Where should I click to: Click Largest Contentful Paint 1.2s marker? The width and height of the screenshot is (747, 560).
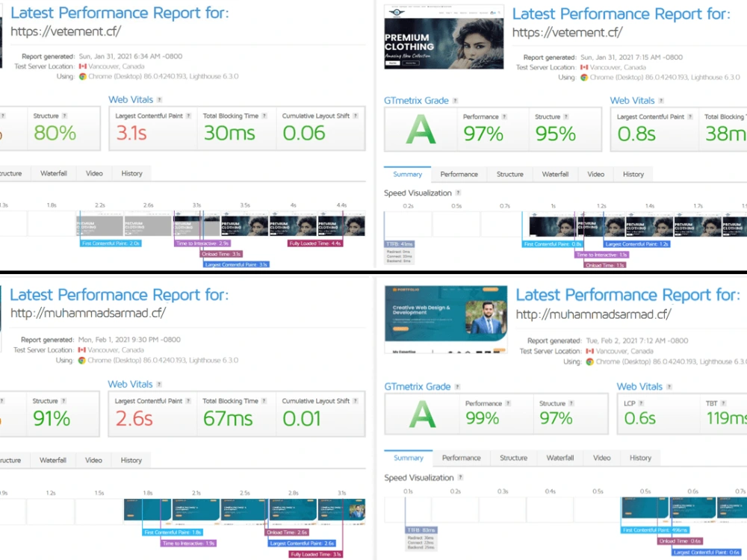tap(636, 244)
